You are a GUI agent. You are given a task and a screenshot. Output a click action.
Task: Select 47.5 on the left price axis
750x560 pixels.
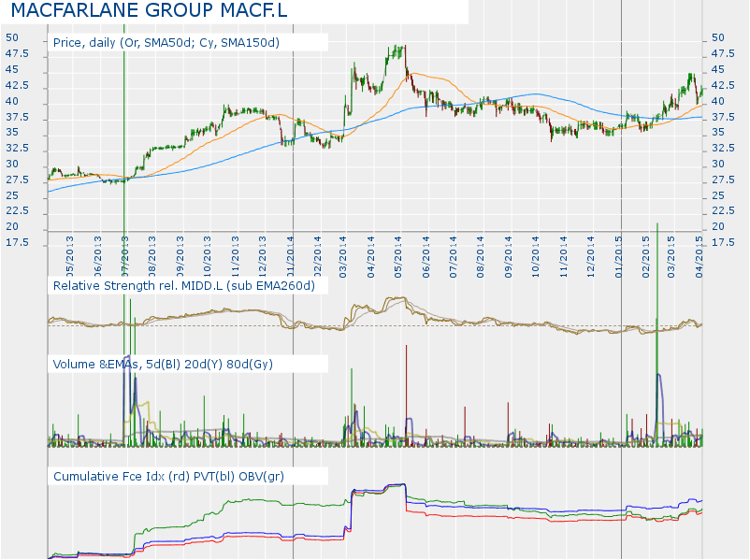click(17, 53)
